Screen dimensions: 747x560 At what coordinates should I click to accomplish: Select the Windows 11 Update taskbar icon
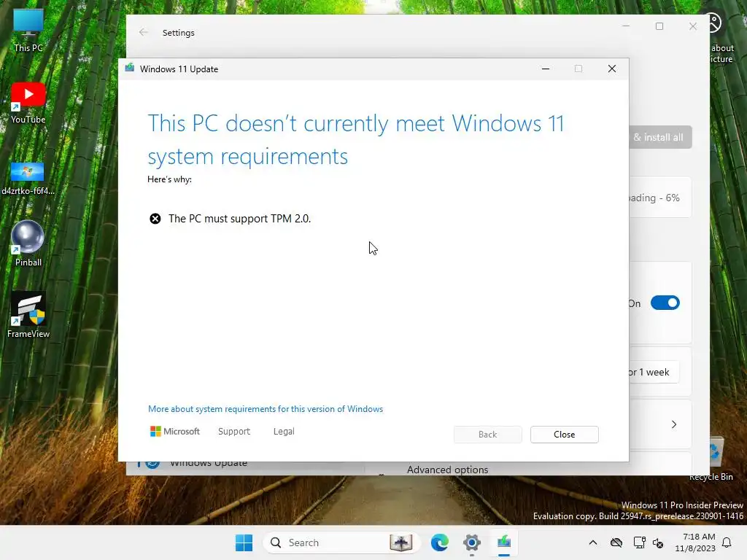(x=504, y=542)
